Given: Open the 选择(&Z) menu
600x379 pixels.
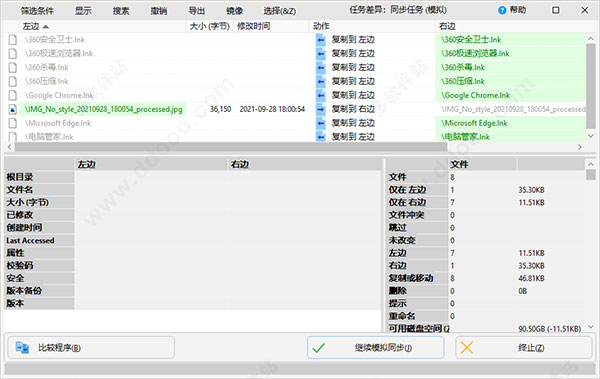Looking at the screenshot, I should click(x=280, y=11).
